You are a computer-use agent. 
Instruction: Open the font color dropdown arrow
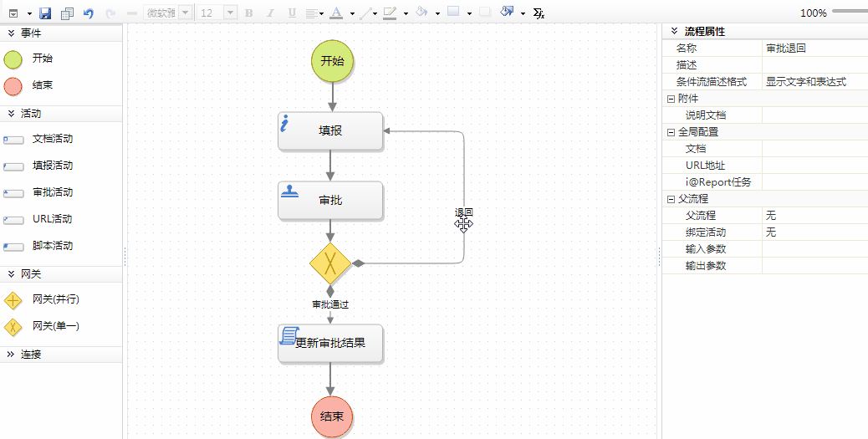point(352,14)
